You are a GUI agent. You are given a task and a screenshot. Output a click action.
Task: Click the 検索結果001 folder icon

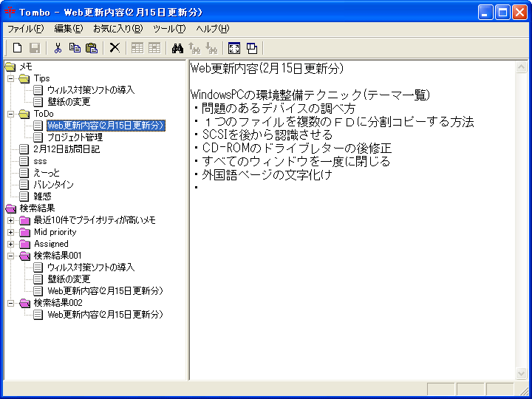pos(25,256)
